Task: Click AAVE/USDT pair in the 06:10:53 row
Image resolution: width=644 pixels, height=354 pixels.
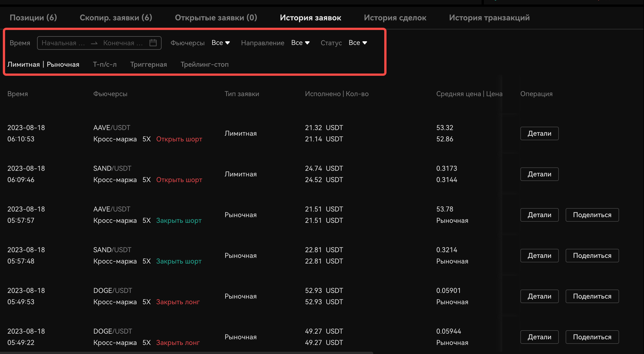Action: coord(112,128)
